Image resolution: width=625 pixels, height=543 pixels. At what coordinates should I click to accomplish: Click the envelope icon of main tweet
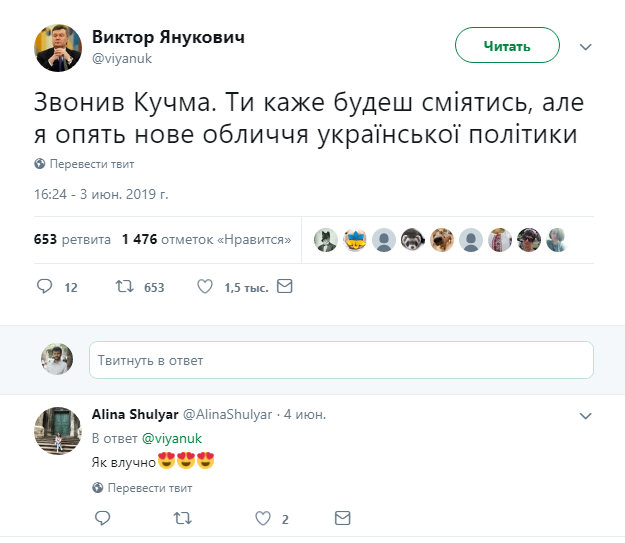click(284, 287)
